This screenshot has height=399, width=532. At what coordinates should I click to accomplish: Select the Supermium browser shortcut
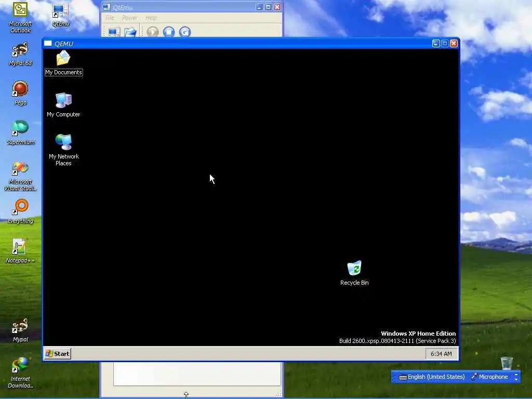(20, 132)
